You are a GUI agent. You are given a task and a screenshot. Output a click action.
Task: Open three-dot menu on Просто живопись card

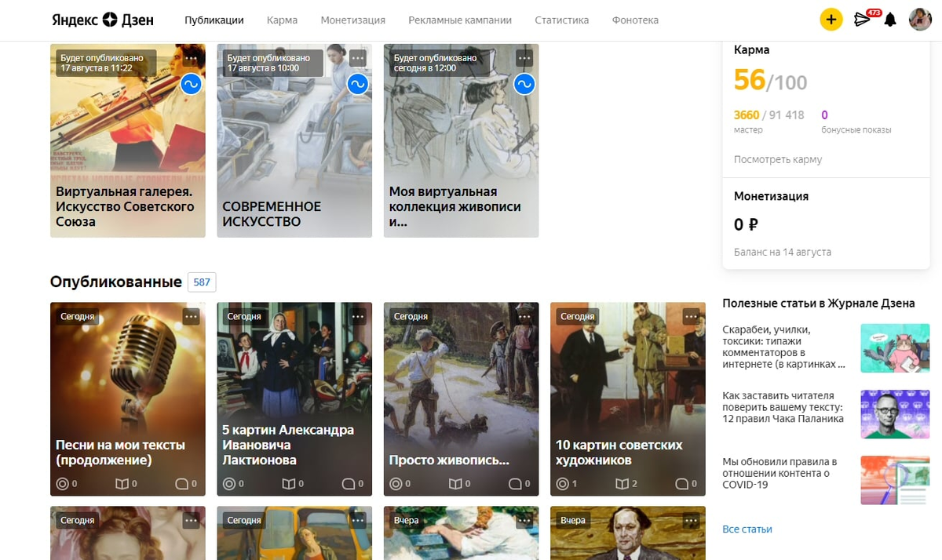pos(524,316)
